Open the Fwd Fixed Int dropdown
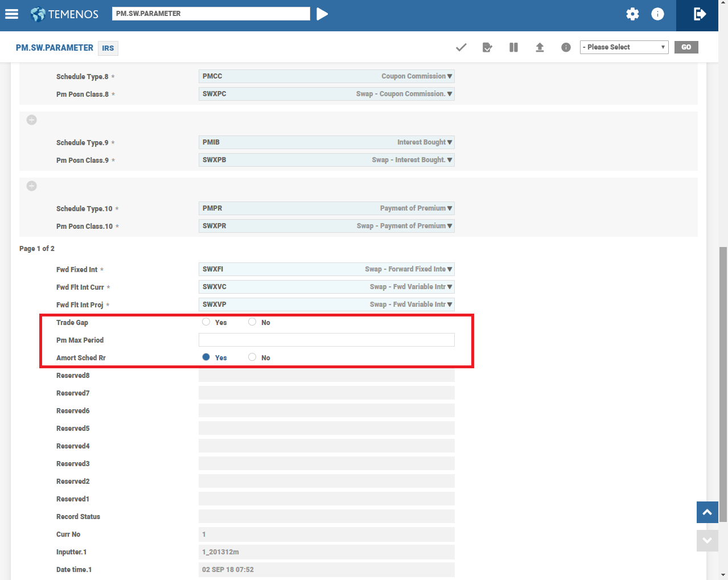Image resolution: width=728 pixels, height=580 pixels. point(450,269)
